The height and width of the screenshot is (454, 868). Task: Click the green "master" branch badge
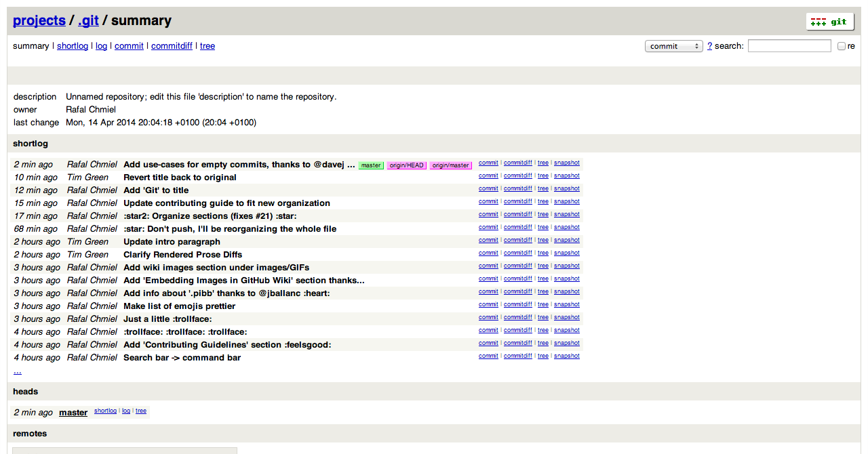[x=371, y=165]
